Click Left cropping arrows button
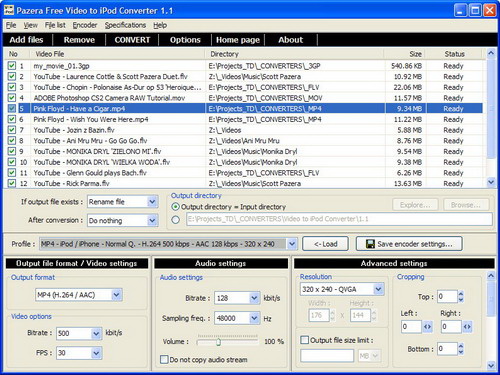Viewport: 500px width, 375px height. coord(427,327)
